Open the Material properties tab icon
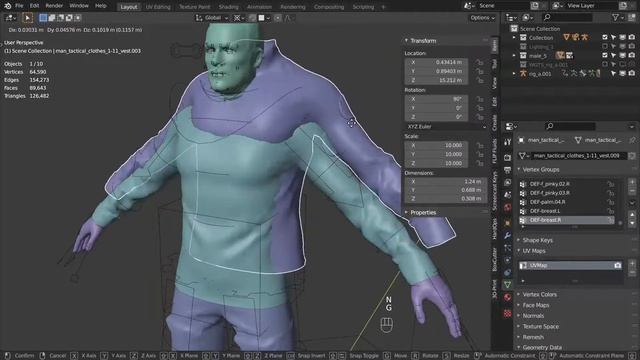 [507, 297]
